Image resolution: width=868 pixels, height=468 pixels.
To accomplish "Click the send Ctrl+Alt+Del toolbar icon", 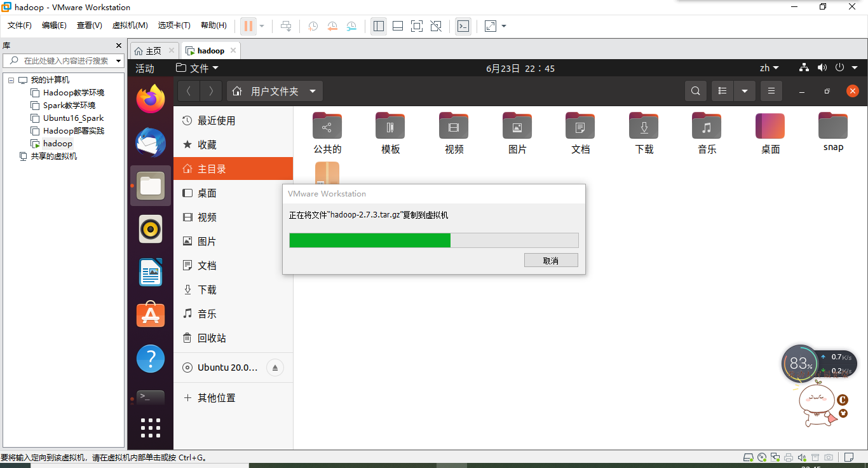I will (x=287, y=26).
